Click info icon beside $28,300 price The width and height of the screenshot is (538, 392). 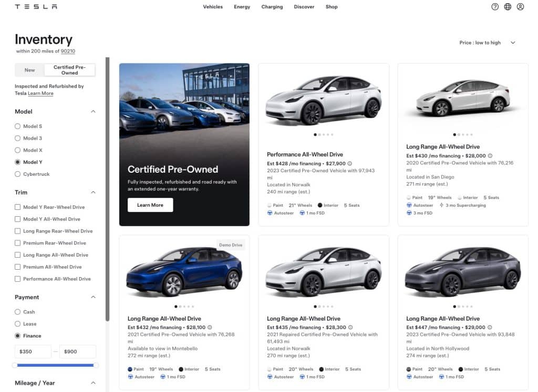350,327
